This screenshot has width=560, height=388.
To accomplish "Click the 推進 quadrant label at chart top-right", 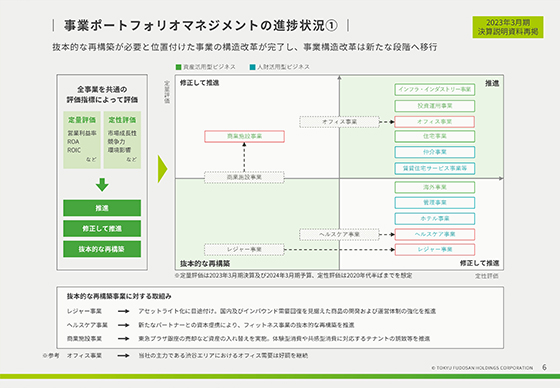I will pyautogui.click(x=492, y=83).
